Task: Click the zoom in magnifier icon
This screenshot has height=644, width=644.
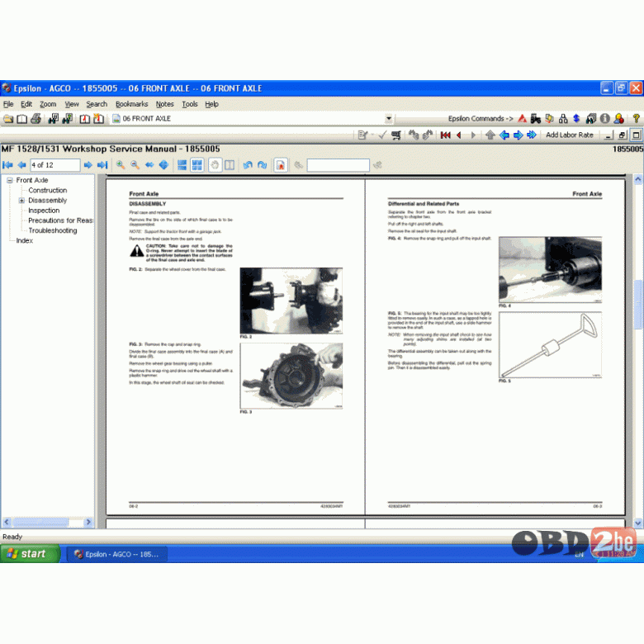Action: (x=121, y=165)
